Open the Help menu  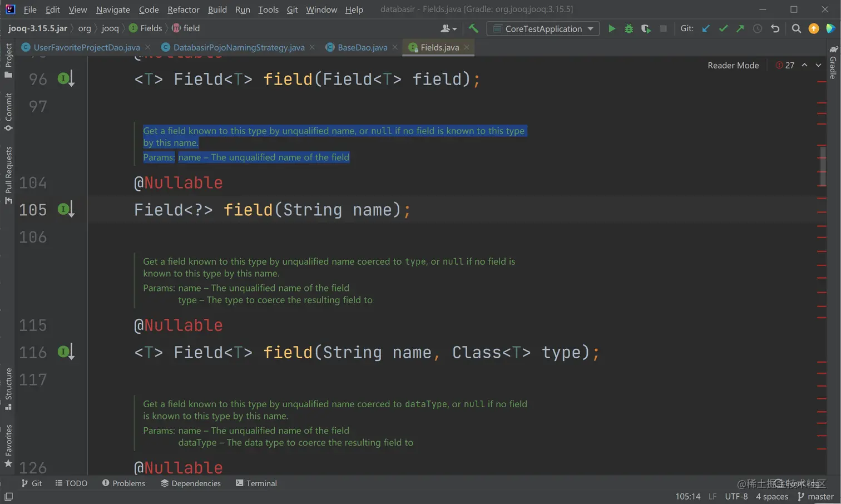(x=354, y=9)
